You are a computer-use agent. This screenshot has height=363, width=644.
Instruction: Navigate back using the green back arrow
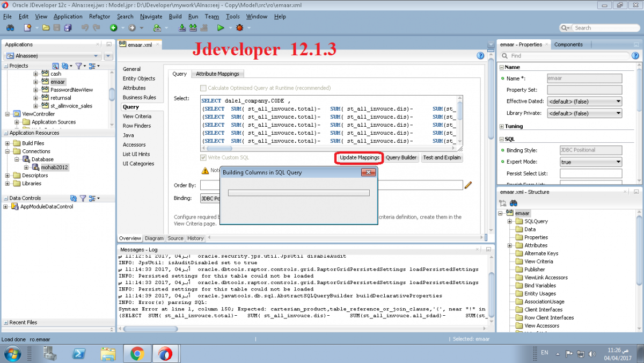tap(113, 27)
